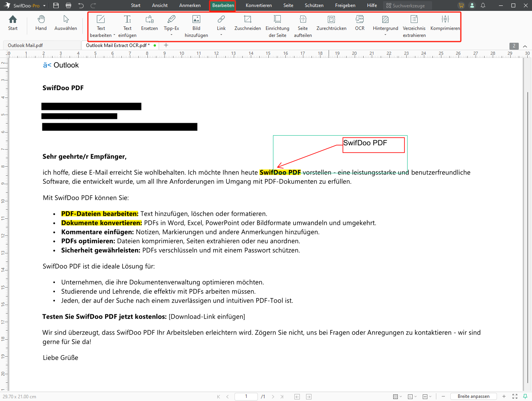Viewport: 532px width, 401px height.
Task: Expand the Text bearbeiten dropdown arrow
Action: (x=114, y=35)
